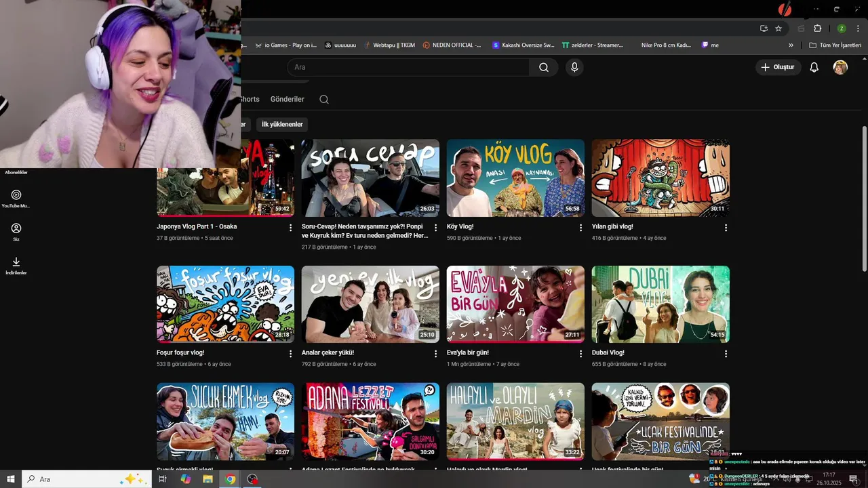
Task: Click the YouTube search magnifier button
Action: click(544, 67)
